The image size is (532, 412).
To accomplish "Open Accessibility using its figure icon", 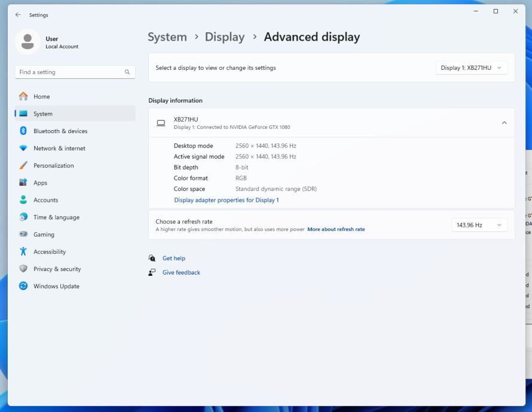I will (x=23, y=252).
